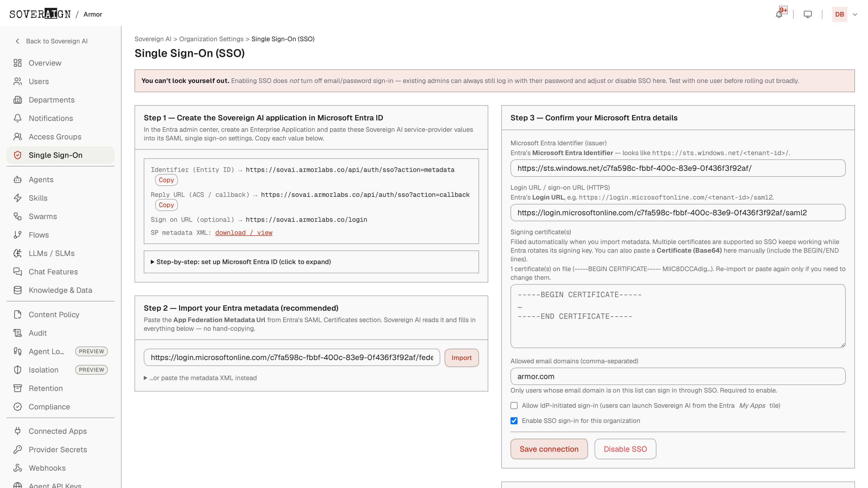Click the Access Groups icon
Screen dimensions: 868x488
[x=18, y=137]
